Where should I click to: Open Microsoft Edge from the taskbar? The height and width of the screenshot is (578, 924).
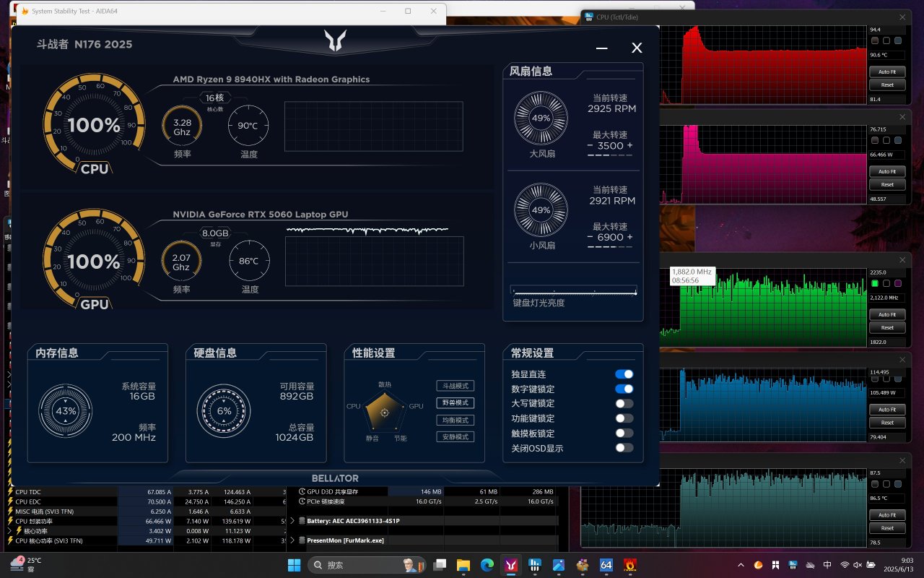pos(487,565)
